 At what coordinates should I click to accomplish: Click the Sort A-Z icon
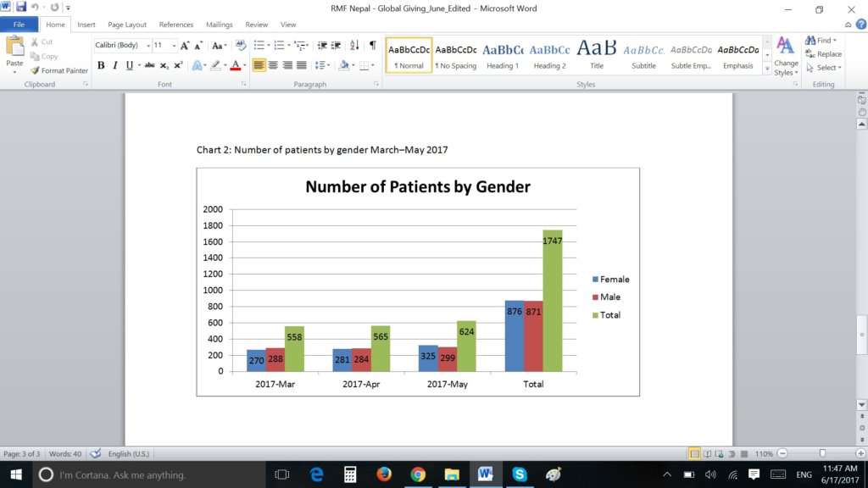pos(354,46)
